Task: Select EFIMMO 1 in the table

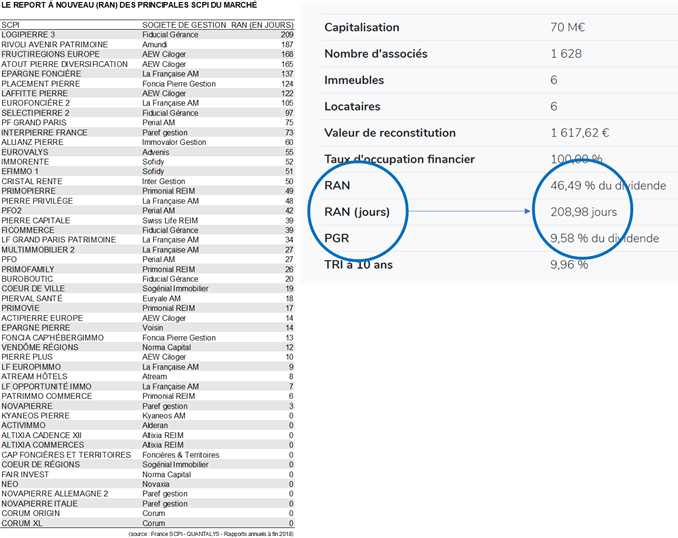Action: [x=20, y=171]
